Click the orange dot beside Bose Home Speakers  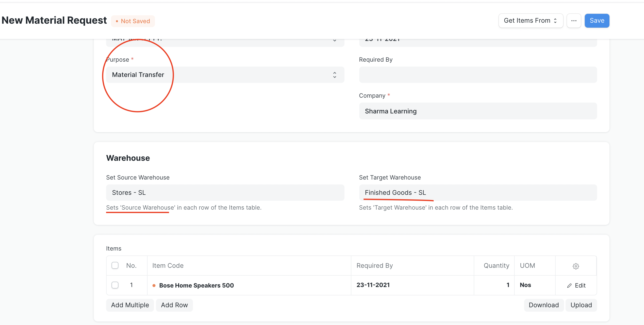coord(154,285)
